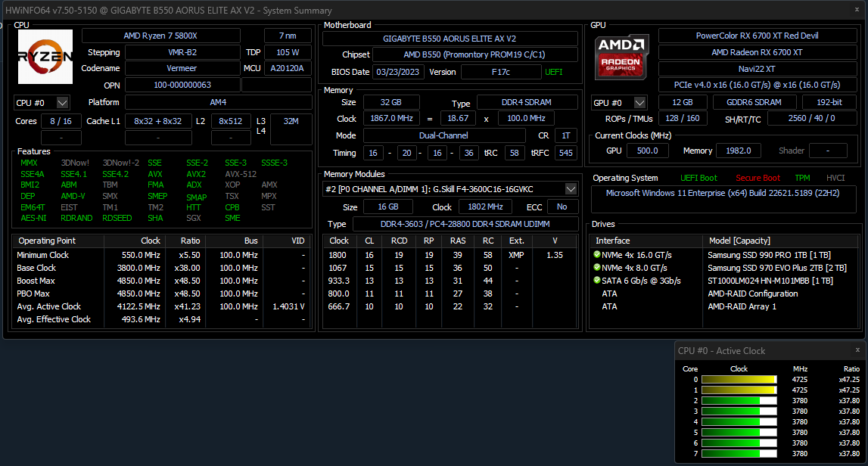Click the tRFC value 545
The height and width of the screenshot is (466, 868).
[x=566, y=153]
